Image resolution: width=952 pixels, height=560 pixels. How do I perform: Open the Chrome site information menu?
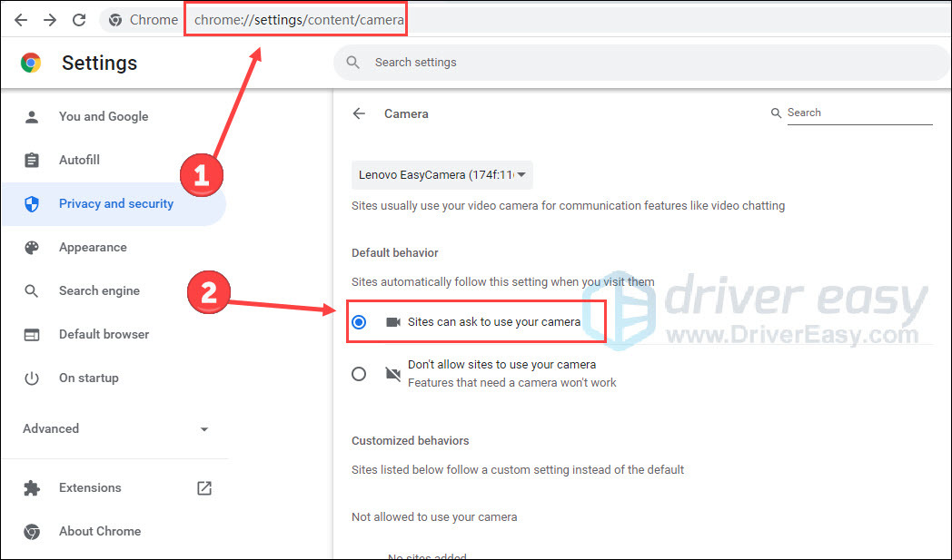pos(115,19)
